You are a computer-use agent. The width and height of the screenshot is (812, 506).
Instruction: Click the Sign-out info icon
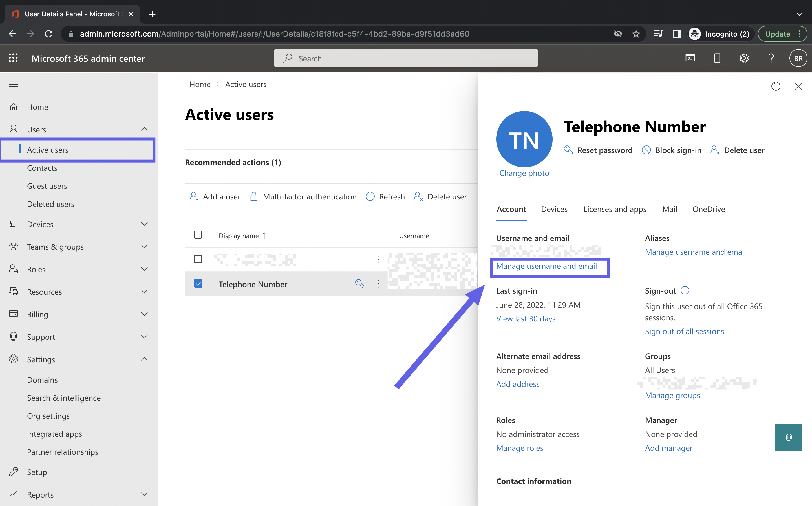coord(685,290)
